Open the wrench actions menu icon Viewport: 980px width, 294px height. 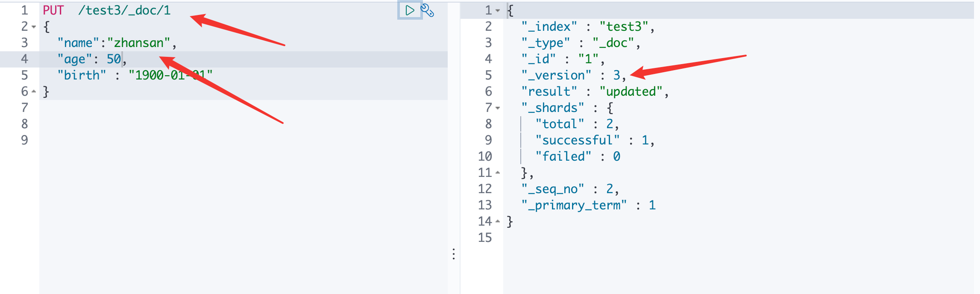pyautogui.click(x=427, y=10)
